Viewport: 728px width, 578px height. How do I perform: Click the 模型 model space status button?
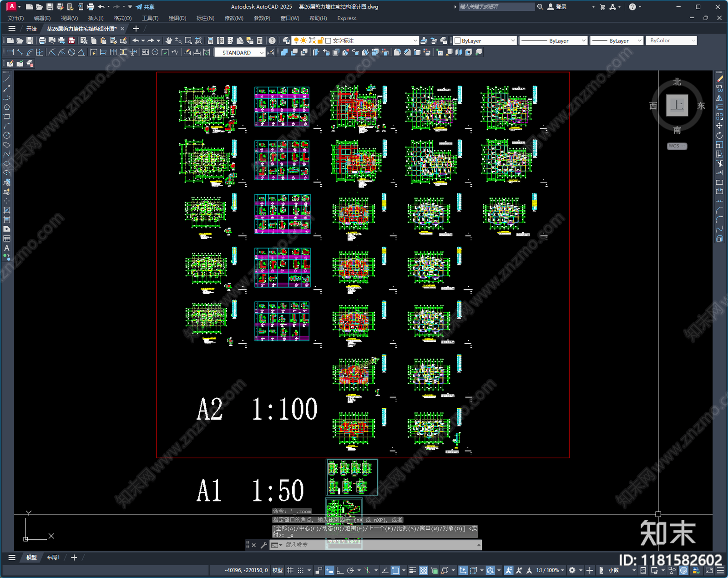point(278,570)
